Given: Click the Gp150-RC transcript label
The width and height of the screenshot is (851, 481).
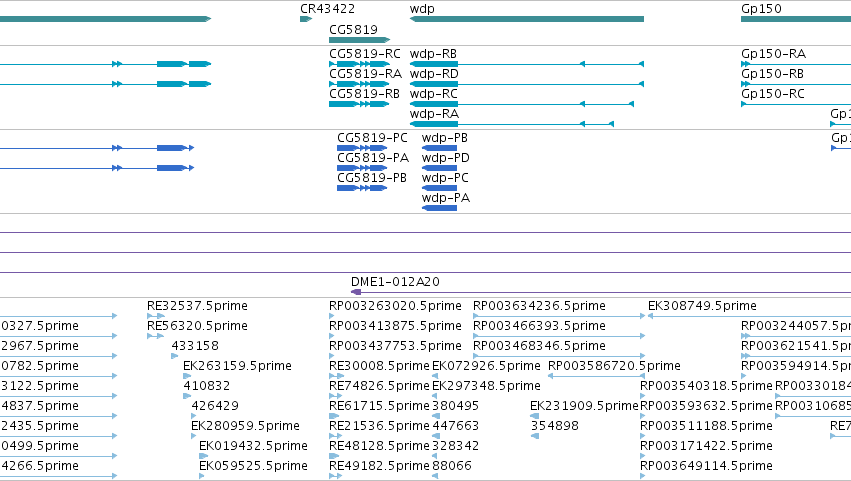Looking at the screenshot, I should [773, 94].
